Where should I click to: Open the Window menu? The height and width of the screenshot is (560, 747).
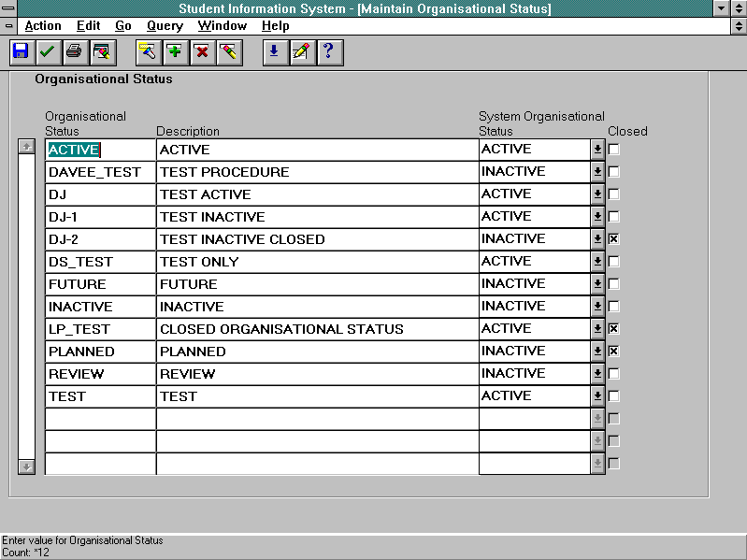[x=223, y=26]
